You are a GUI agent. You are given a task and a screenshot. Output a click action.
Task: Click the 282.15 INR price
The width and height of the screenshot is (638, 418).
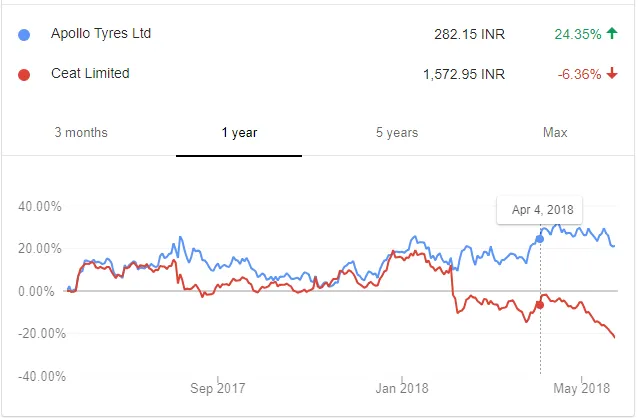tap(465, 34)
